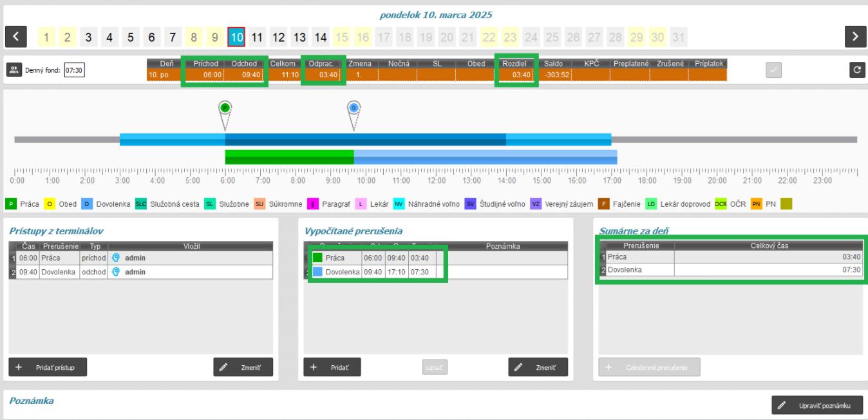Click the Denný fond time field
This screenshot has width=868, height=420.
(75, 70)
